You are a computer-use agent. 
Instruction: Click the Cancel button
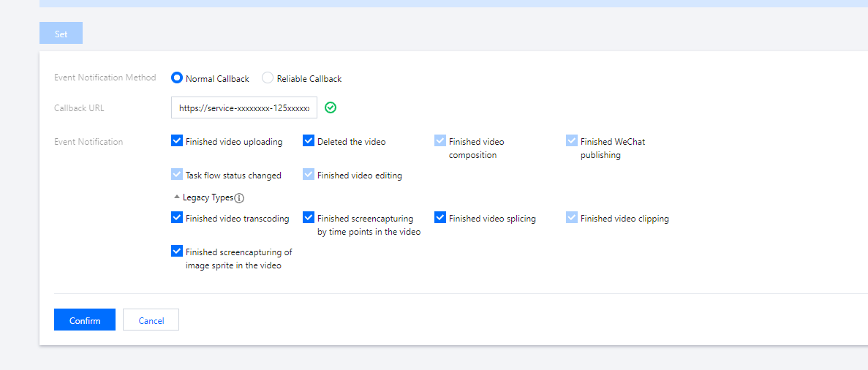(151, 320)
